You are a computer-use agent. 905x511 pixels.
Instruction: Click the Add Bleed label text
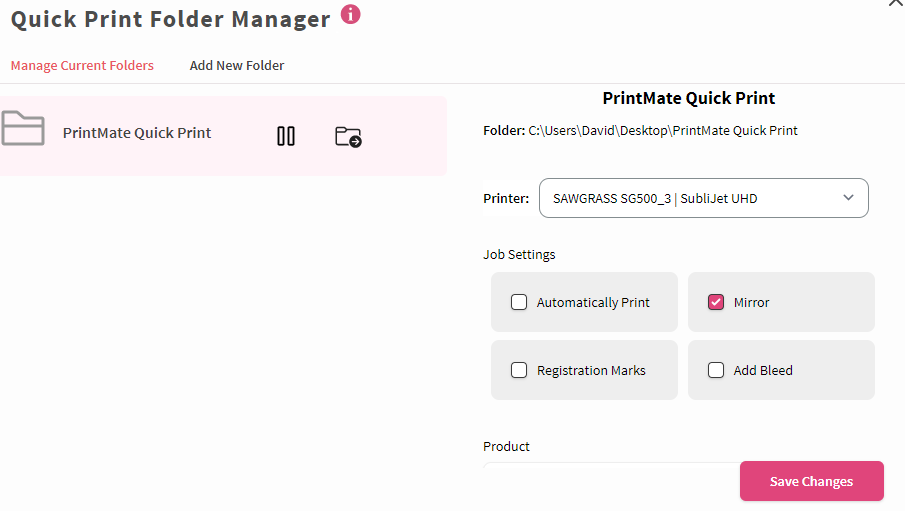point(762,370)
